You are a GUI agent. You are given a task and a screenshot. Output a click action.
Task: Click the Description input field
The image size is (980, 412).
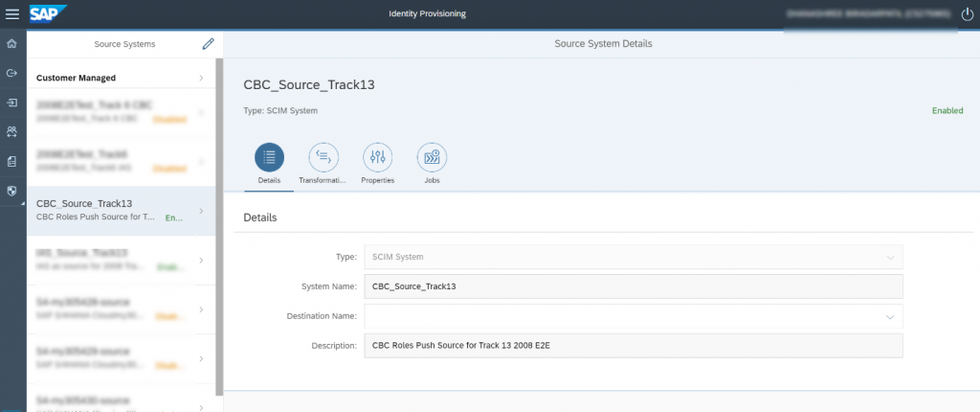coord(634,345)
